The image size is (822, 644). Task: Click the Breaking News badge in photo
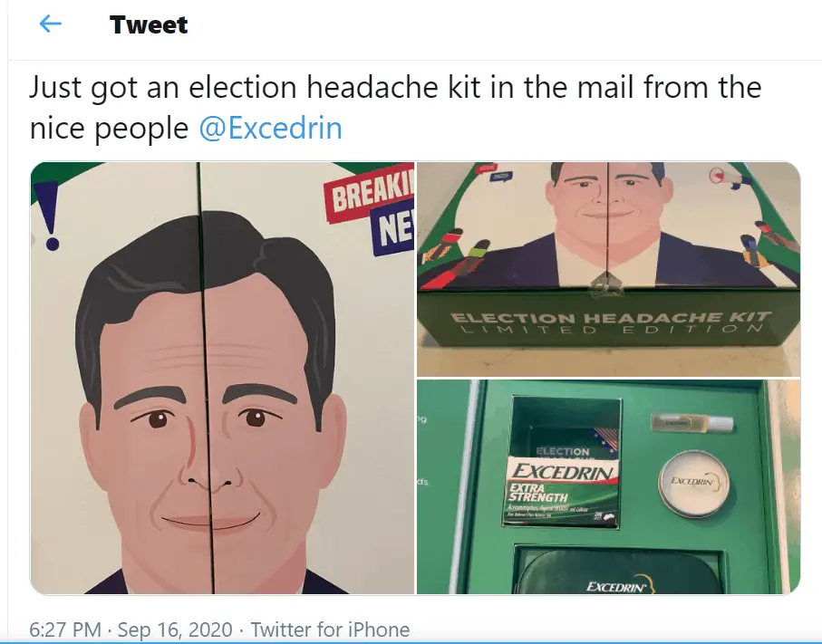click(370, 214)
